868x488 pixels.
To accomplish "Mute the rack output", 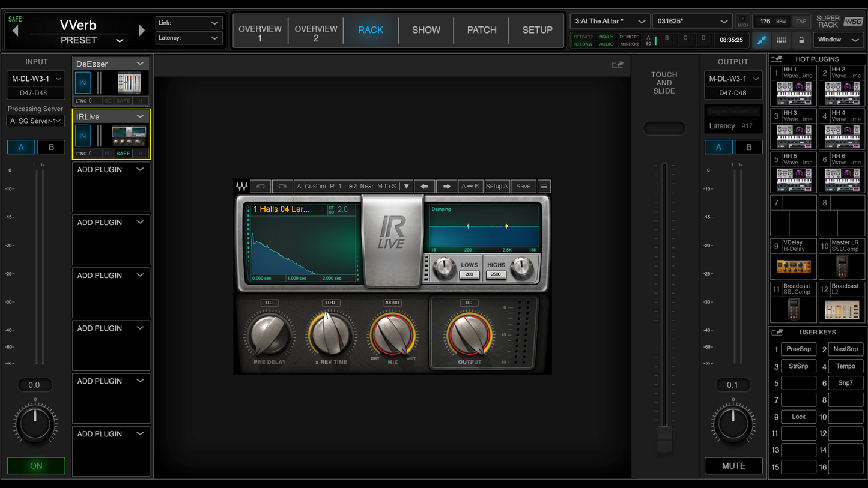I will tap(733, 466).
